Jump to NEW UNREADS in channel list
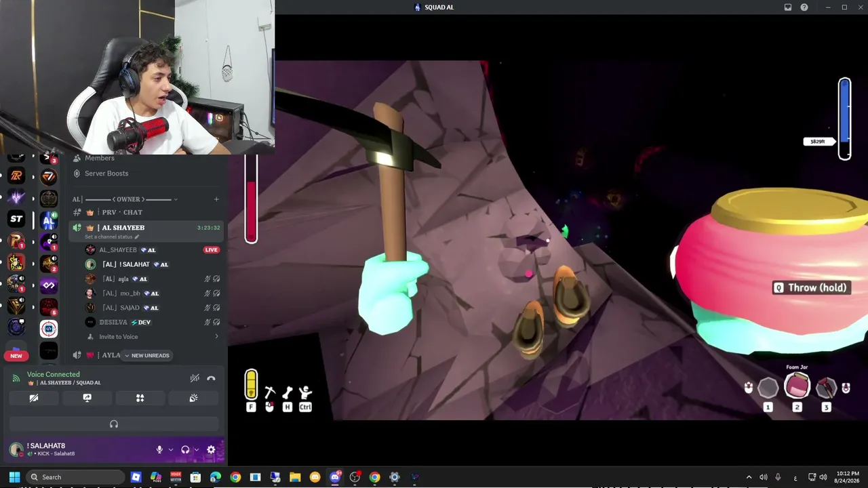868x488 pixels. tap(146, 355)
